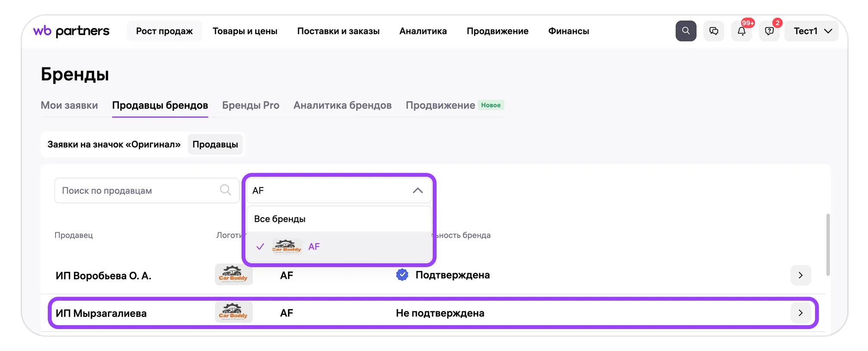
Task: Open the Рост продаж menu
Action: [164, 31]
